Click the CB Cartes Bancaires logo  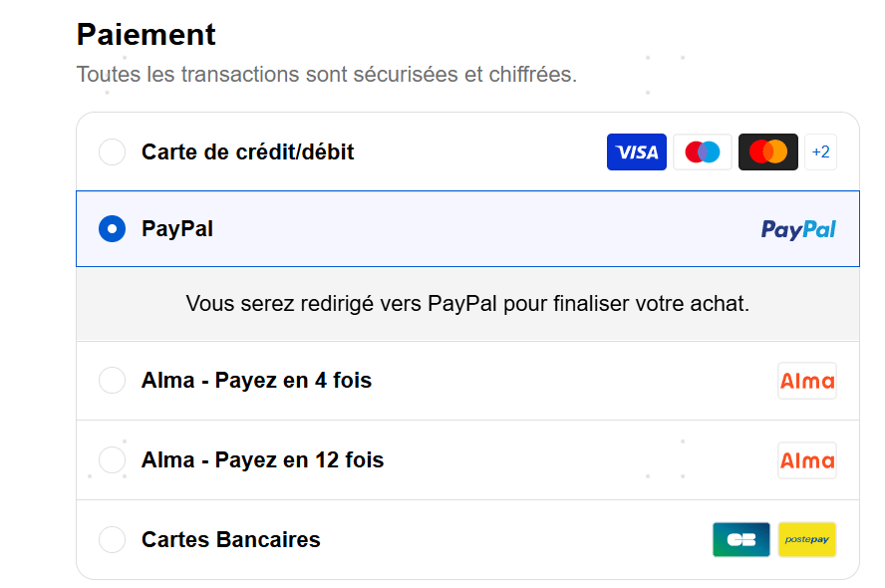pyautogui.click(x=741, y=539)
